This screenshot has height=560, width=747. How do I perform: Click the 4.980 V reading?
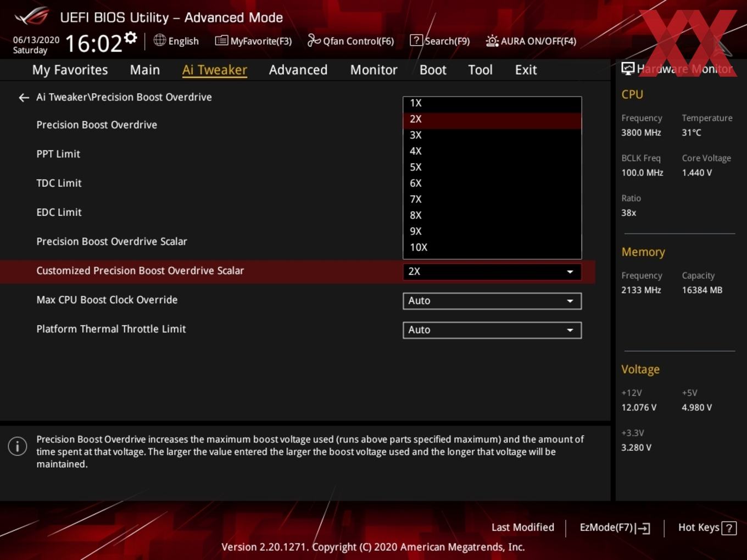tap(697, 408)
